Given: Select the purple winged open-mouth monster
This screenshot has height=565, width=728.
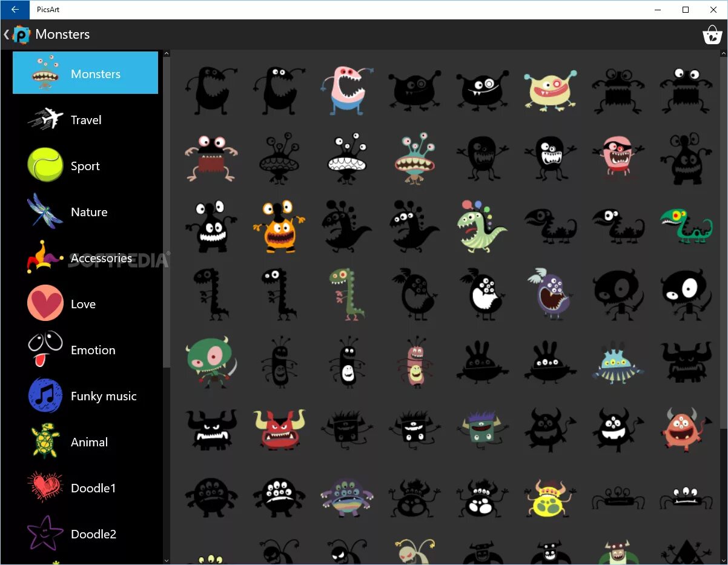Looking at the screenshot, I should tap(551, 295).
